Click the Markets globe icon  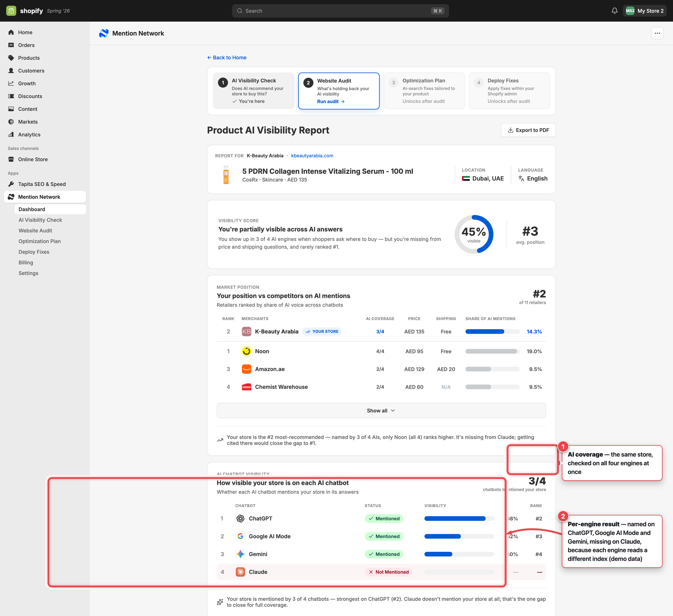11,122
